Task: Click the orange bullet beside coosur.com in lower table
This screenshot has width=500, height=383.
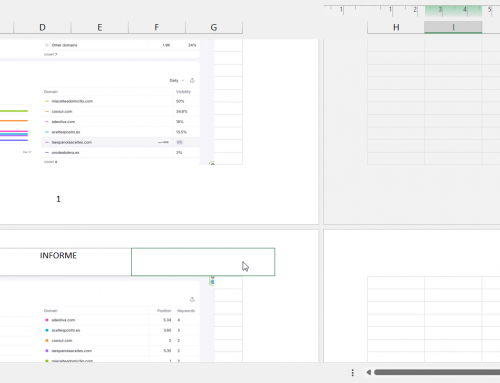Action: (x=47, y=341)
